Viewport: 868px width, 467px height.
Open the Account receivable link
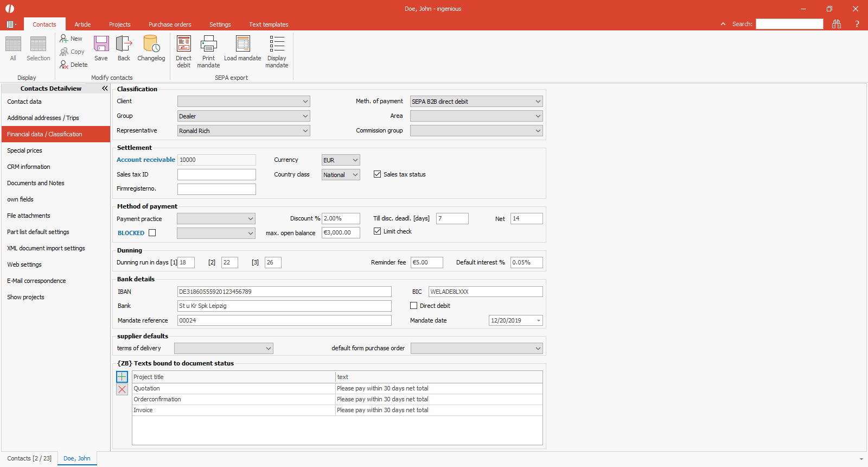tap(146, 160)
